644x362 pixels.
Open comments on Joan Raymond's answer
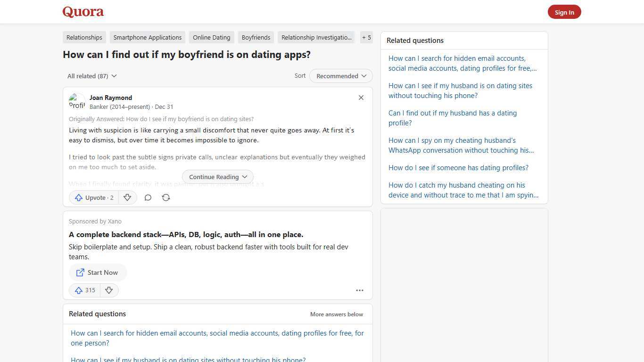(x=148, y=197)
